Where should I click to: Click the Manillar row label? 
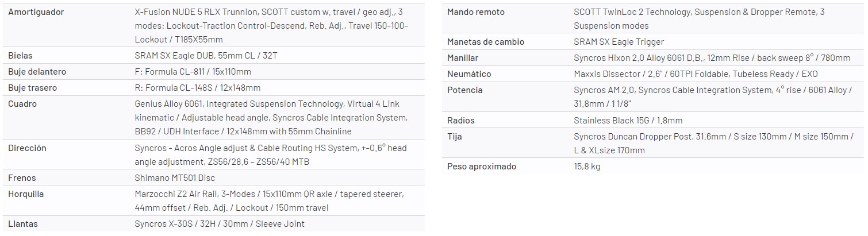point(462,58)
